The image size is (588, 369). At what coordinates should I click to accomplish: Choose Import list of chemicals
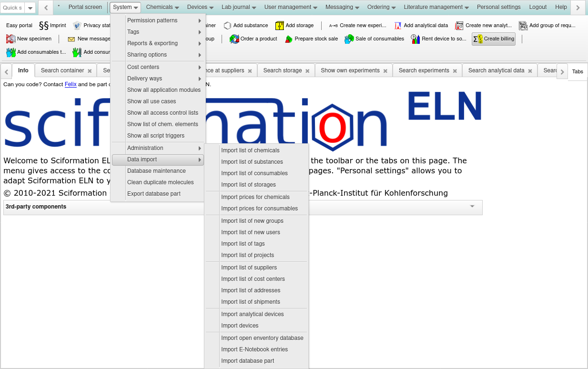click(256, 150)
